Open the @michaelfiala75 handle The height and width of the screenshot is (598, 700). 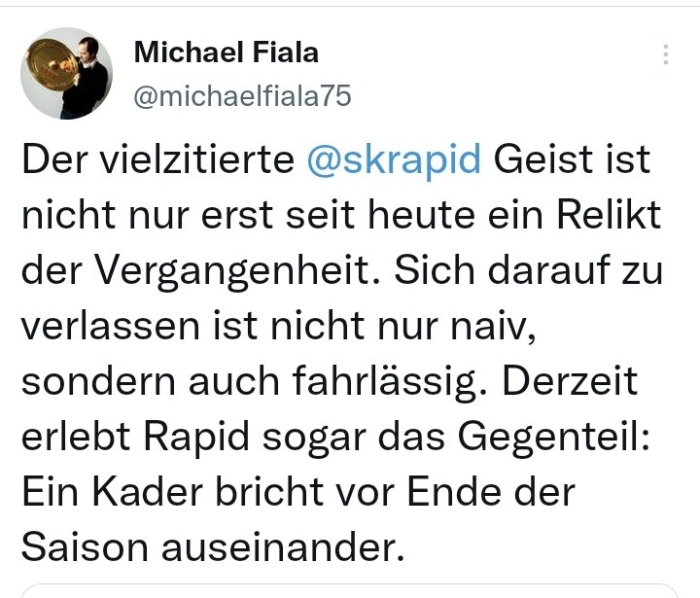point(242,96)
